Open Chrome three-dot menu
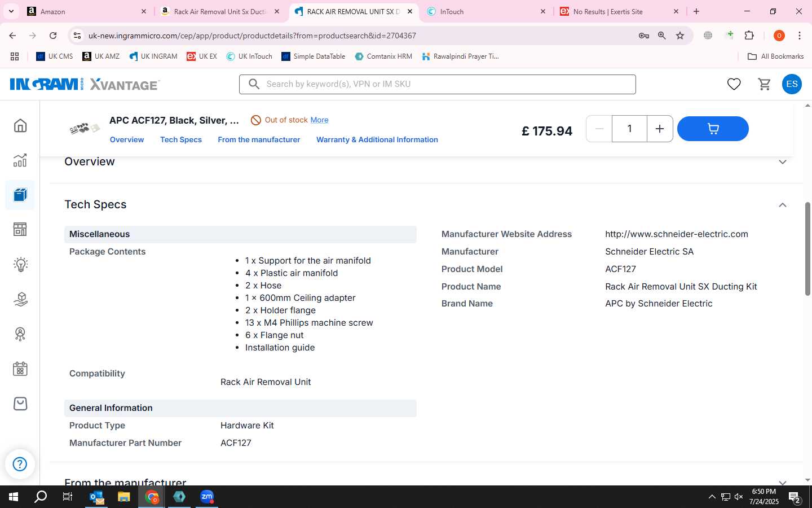This screenshot has width=812, height=508. coord(800,36)
